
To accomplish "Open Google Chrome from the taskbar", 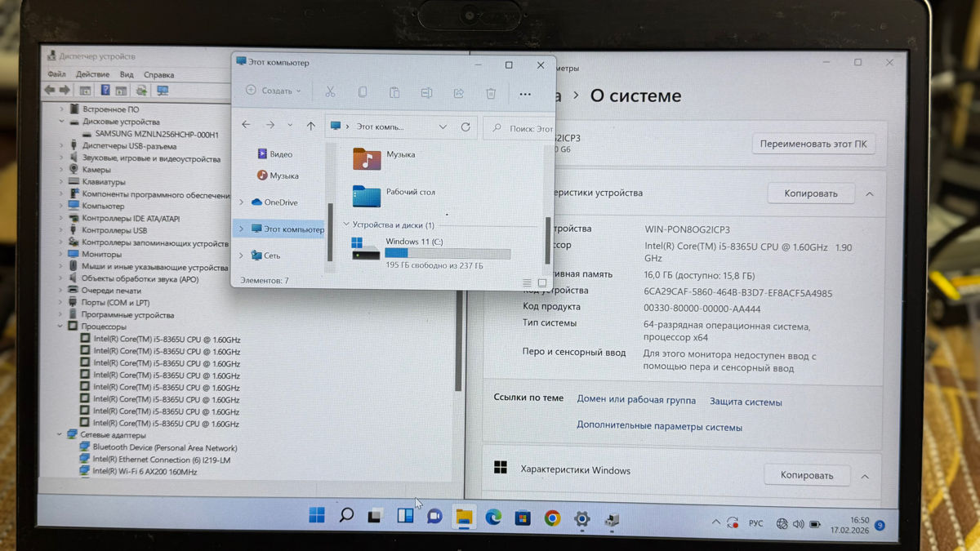I will click(x=552, y=518).
